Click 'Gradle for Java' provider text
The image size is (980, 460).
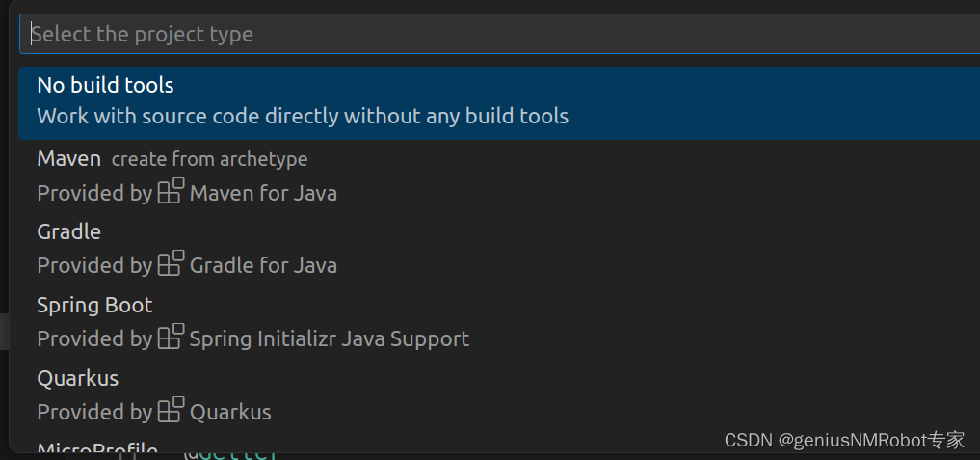pyautogui.click(x=263, y=266)
